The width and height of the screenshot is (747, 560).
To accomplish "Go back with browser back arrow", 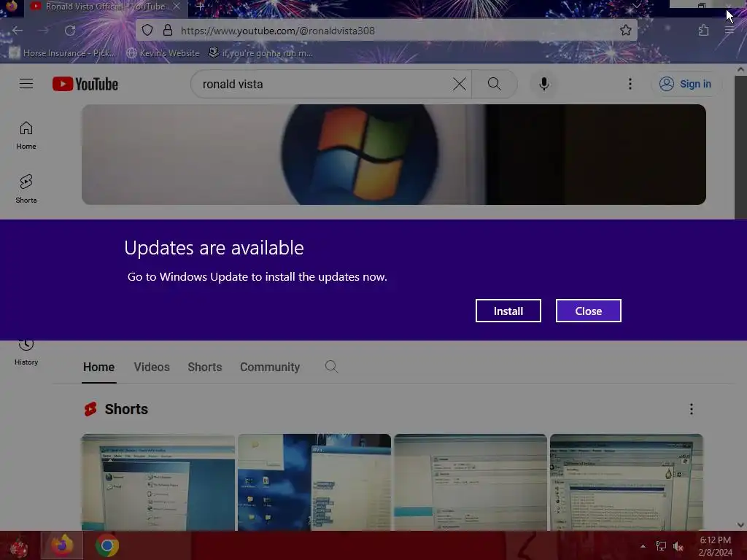I will coord(18,31).
